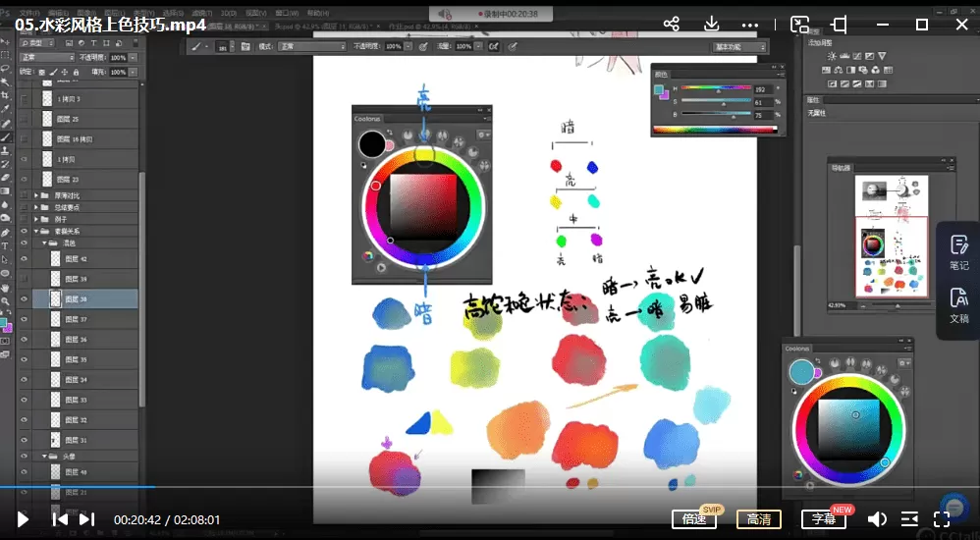Turn on subtitles with the 字幕 button

[x=823, y=519]
